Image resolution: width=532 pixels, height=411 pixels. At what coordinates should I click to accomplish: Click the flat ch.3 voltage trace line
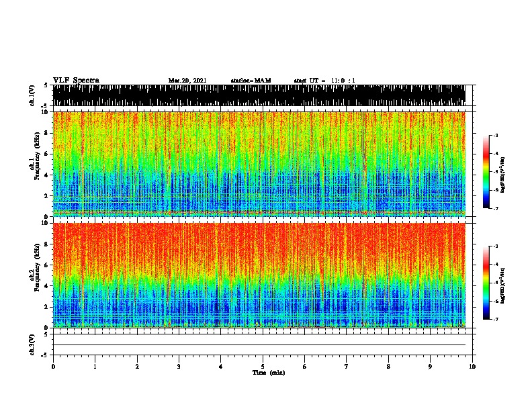pyautogui.click(x=259, y=345)
